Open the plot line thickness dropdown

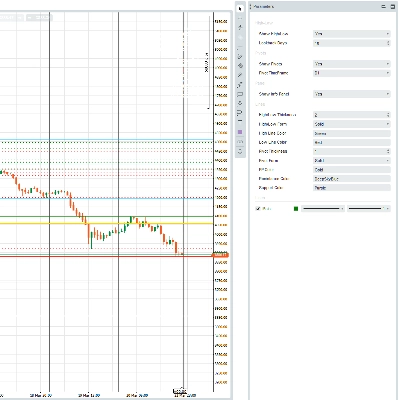(x=368, y=209)
